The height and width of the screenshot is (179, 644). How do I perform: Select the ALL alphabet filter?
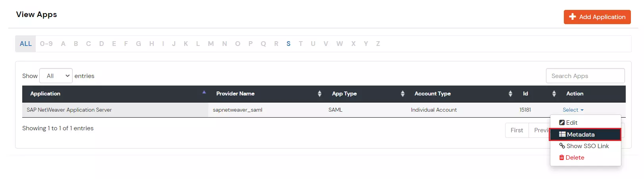(x=26, y=44)
